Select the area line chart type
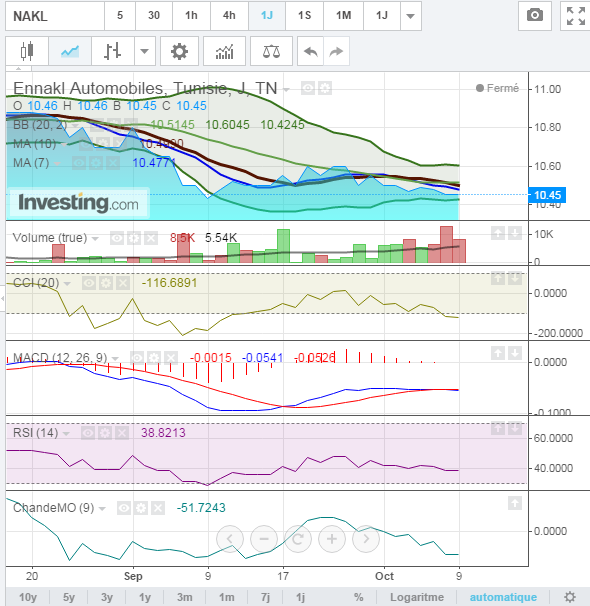Image resolution: width=590 pixels, height=606 pixels. point(70,51)
